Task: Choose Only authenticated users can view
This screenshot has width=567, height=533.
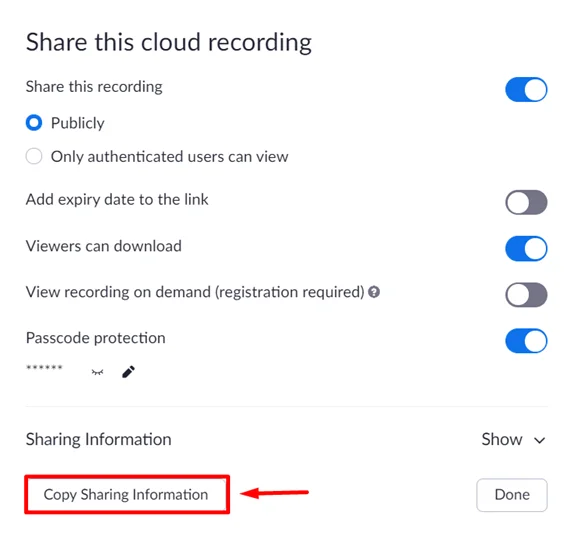Action: pyautogui.click(x=34, y=156)
